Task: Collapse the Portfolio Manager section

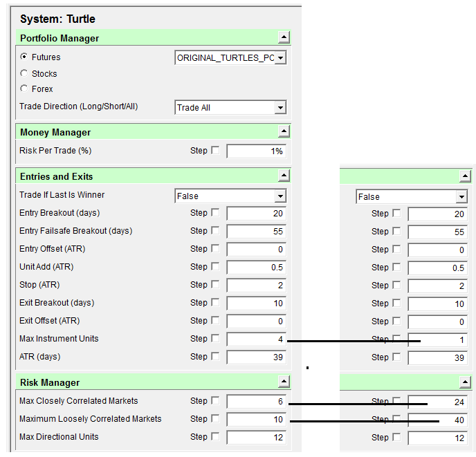Action: coord(284,38)
